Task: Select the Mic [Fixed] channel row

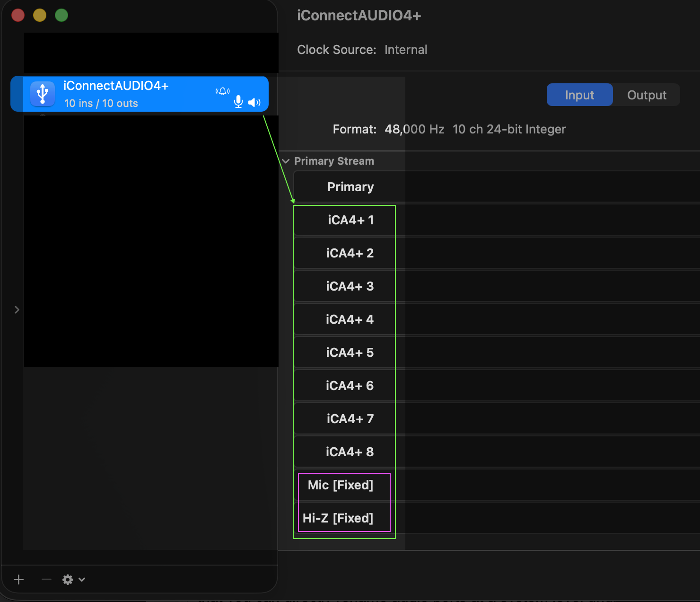Action: click(x=341, y=485)
